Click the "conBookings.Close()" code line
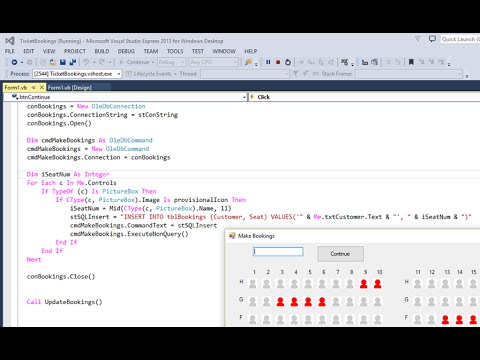Screen dimensions: 480x360 coord(61,276)
